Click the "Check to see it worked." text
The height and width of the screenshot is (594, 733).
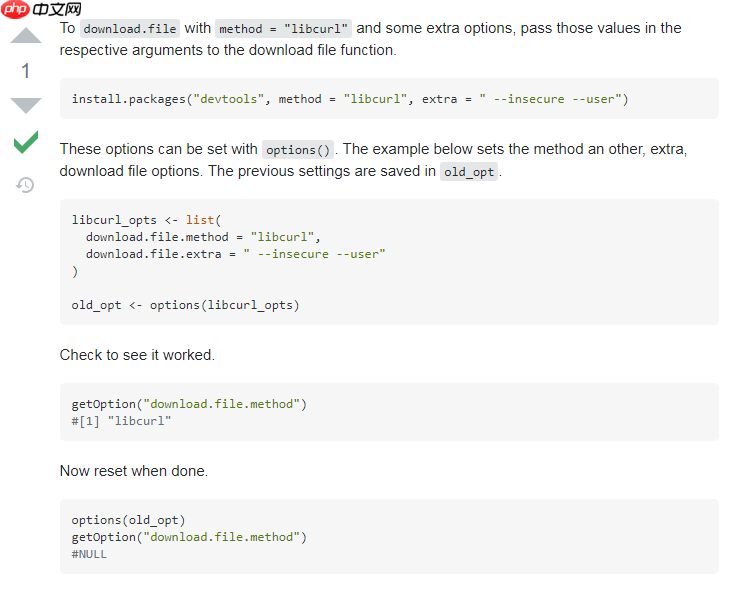137,355
